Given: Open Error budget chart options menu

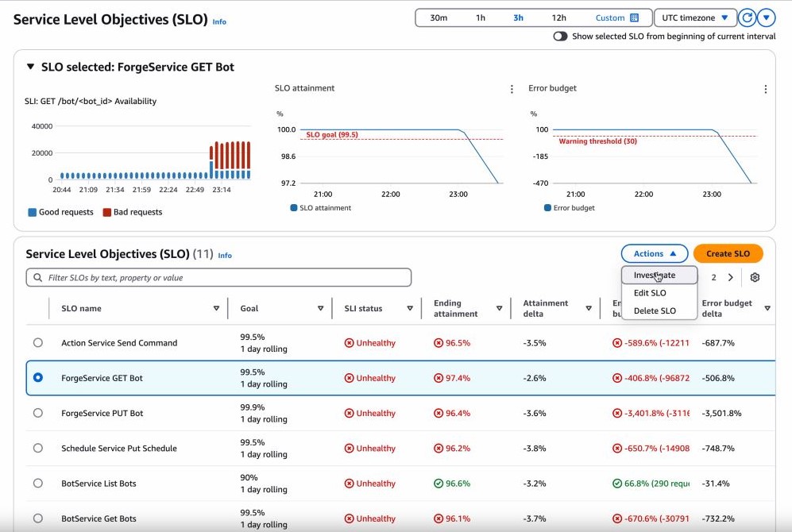Looking at the screenshot, I should [765, 89].
